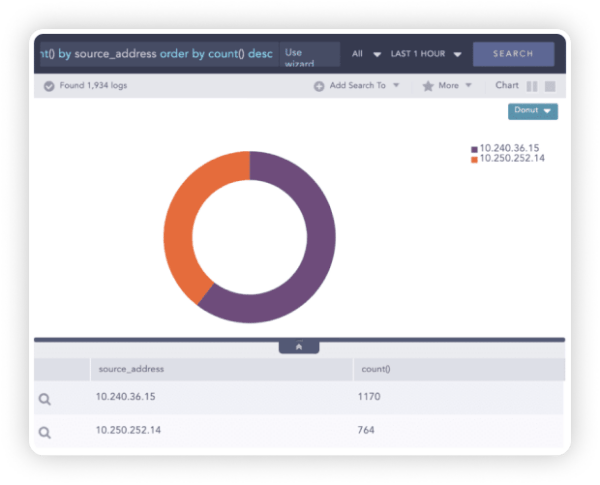Click count value 1170

pos(369,397)
